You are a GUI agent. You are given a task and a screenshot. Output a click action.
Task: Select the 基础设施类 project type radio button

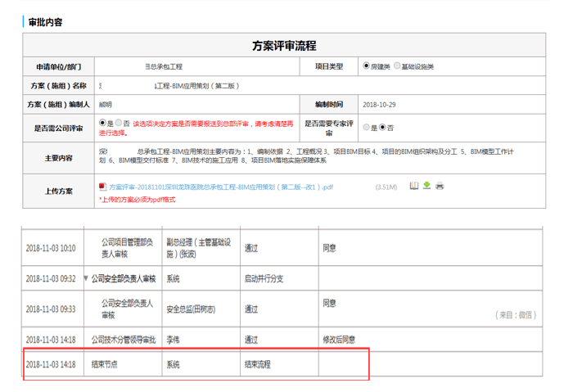[397, 65]
